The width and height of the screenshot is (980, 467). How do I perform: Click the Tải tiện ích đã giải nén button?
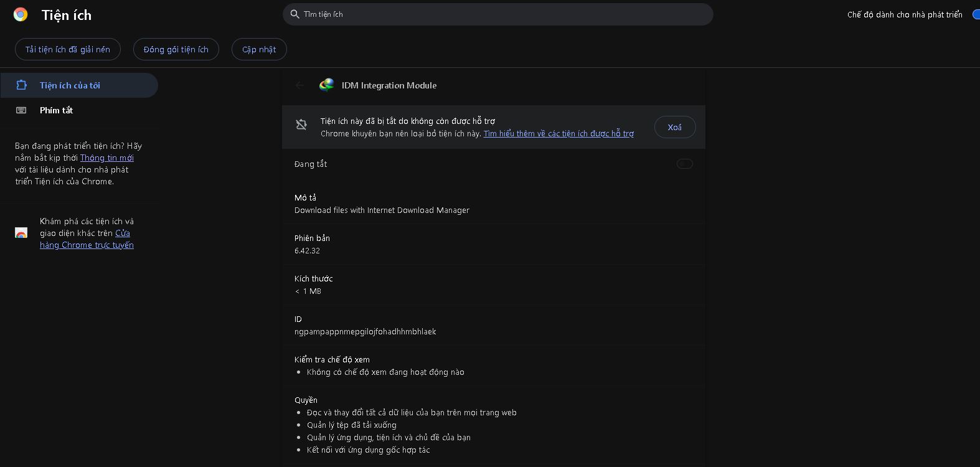point(68,49)
